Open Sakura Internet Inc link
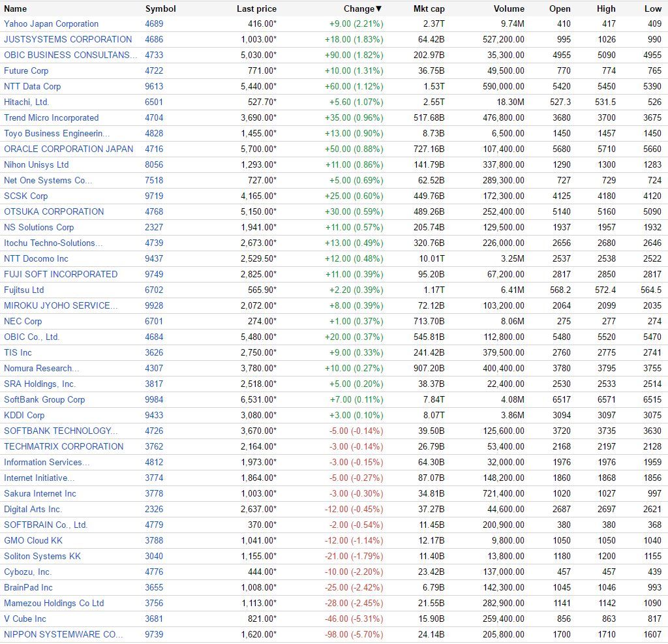Screen dimensions: 668x644 pyautogui.click(x=40, y=494)
